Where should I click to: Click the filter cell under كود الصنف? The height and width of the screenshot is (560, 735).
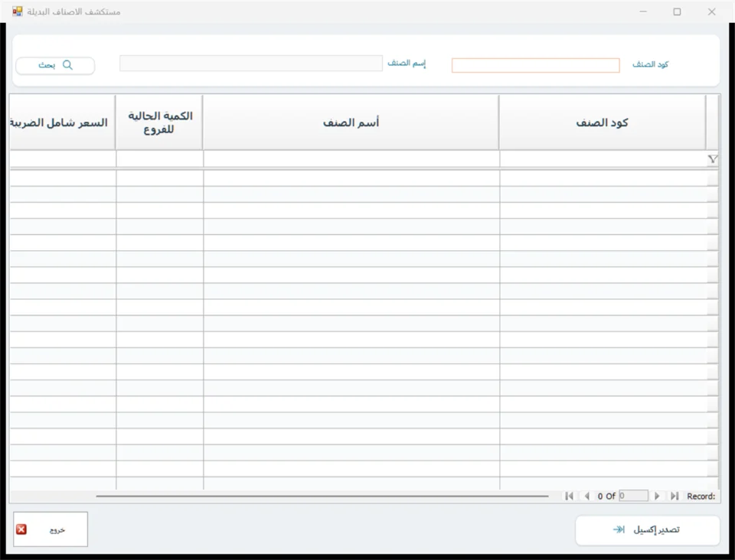point(603,158)
